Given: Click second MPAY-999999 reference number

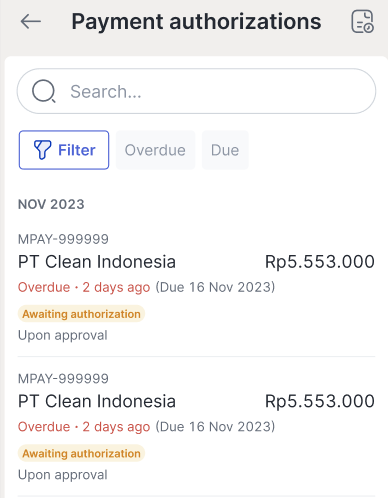Looking at the screenshot, I should coord(63,378).
